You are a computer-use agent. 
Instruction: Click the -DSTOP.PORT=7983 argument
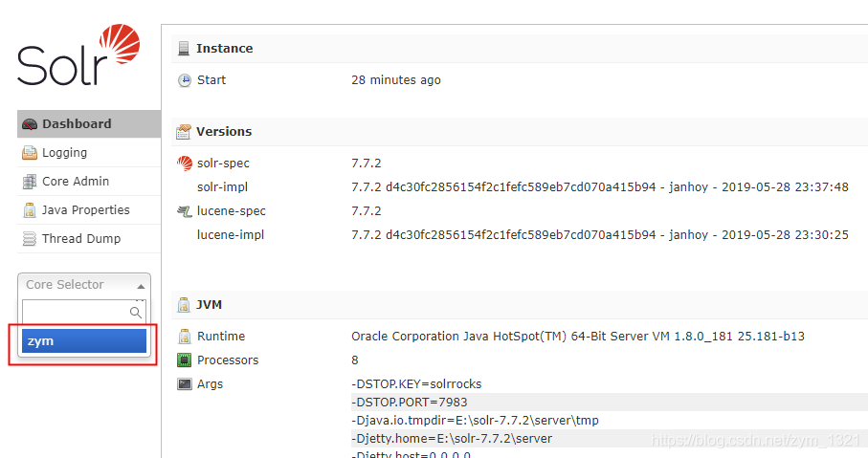coord(409,403)
